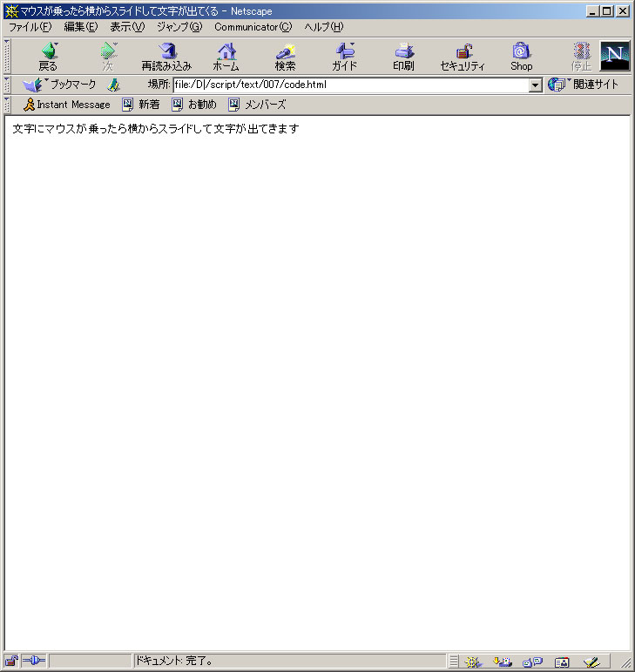
Task: Click the security padlock in status bar
Action: click(11, 661)
